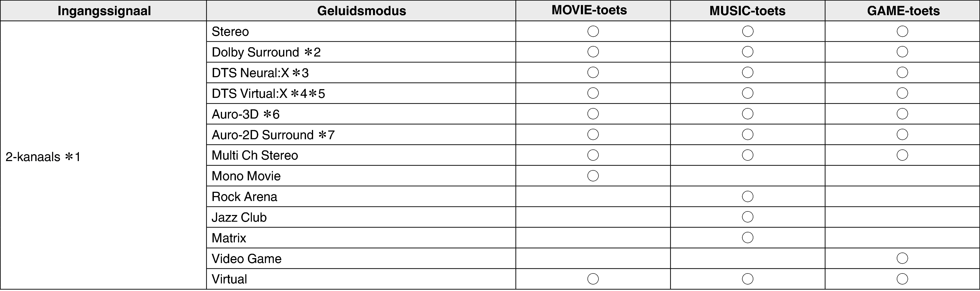The image size is (980, 291).
Task: Click Multi Ch Stereo circle under GAME-toets
Action: (902, 155)
